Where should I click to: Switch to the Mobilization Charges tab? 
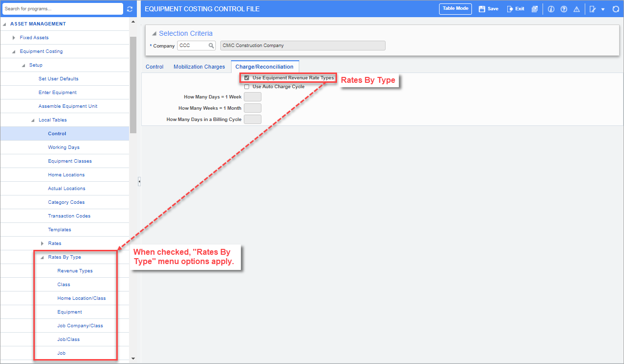[199, 67]
